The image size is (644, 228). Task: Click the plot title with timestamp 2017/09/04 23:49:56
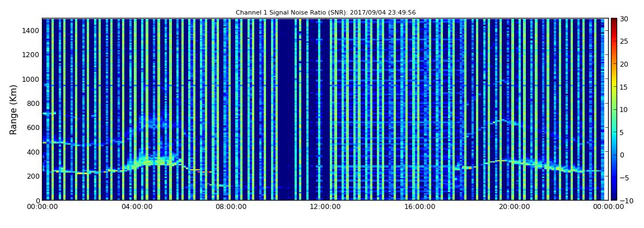coord(325,13)
